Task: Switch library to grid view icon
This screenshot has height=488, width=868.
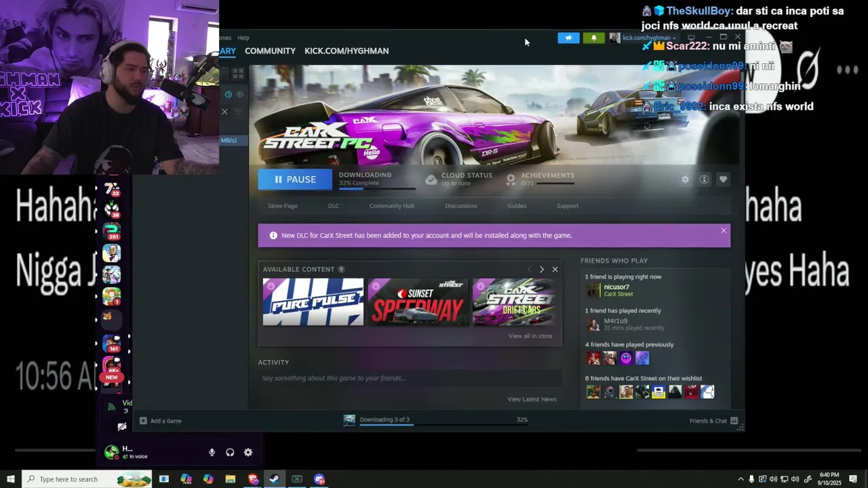Action: pos(238,73)
